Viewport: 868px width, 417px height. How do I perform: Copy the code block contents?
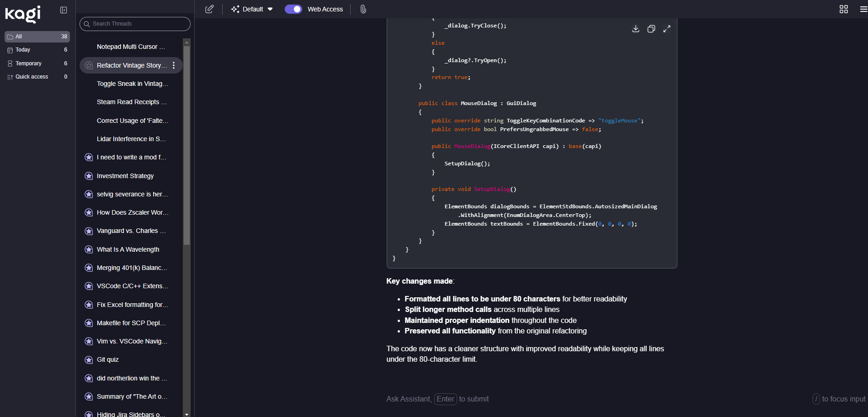(651, 29)
